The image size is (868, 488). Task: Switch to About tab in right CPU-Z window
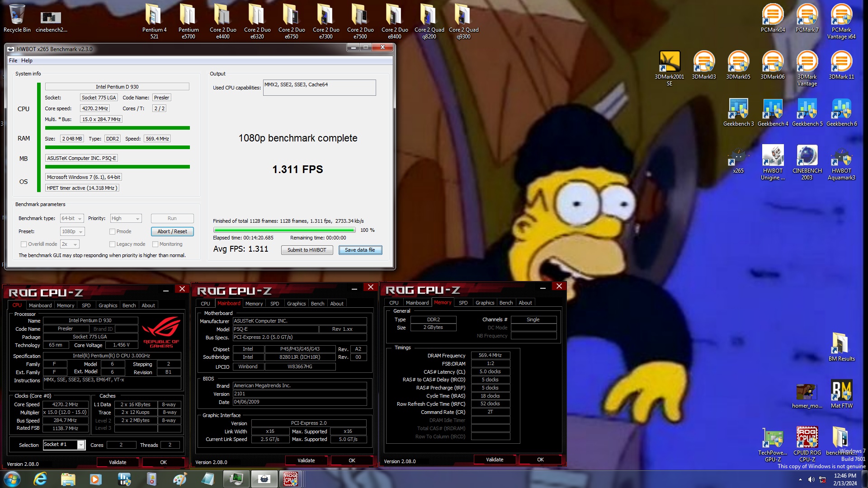point(525,303)
